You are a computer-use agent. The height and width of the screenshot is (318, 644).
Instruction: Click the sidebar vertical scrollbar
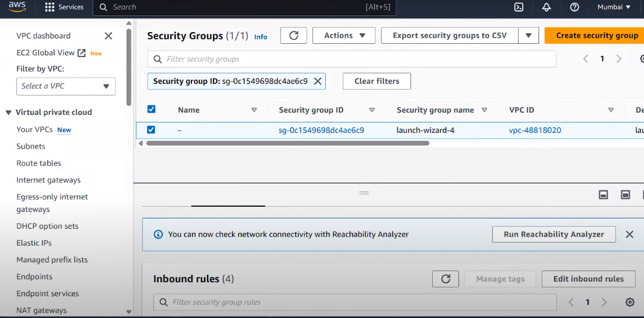pos(129,68)
